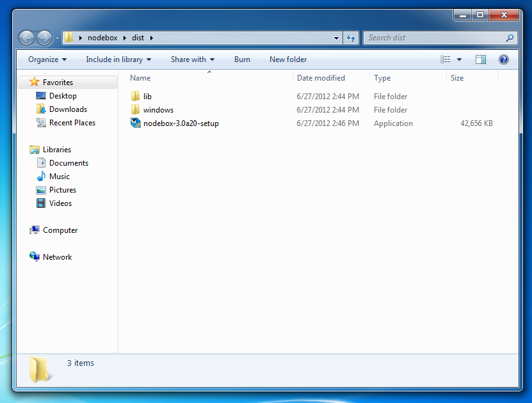Select the nodebox segment in the address bar
532x403 pixels.
(102, 38)
